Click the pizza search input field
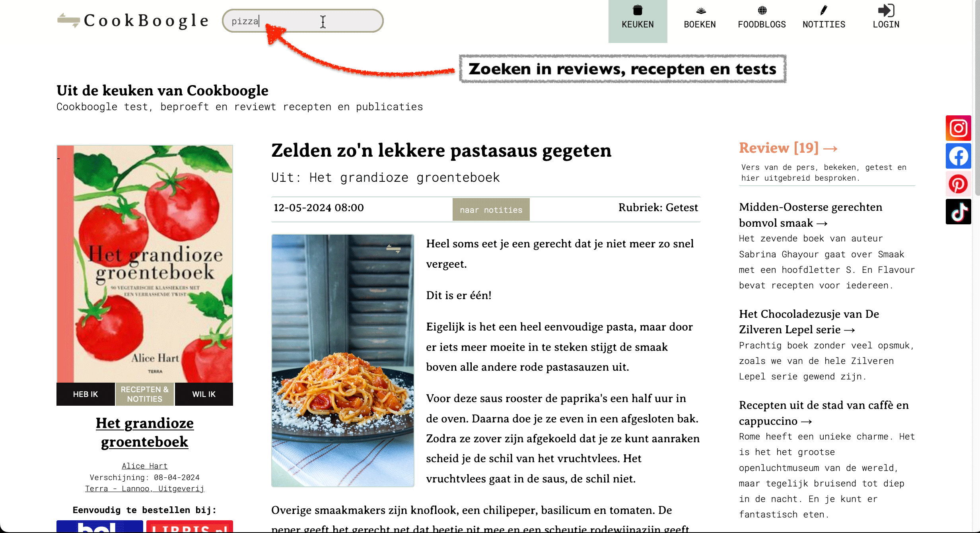 [x=303, y=21]
